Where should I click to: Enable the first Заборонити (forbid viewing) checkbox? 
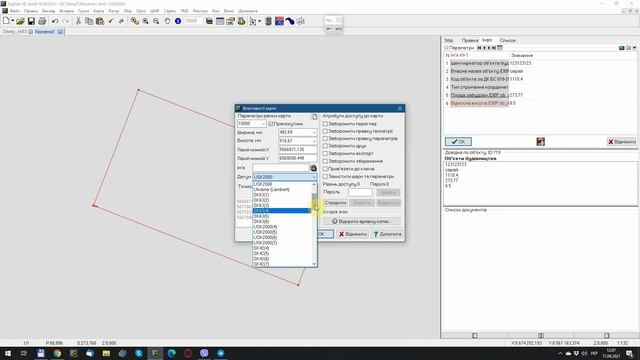click(325, 124)
